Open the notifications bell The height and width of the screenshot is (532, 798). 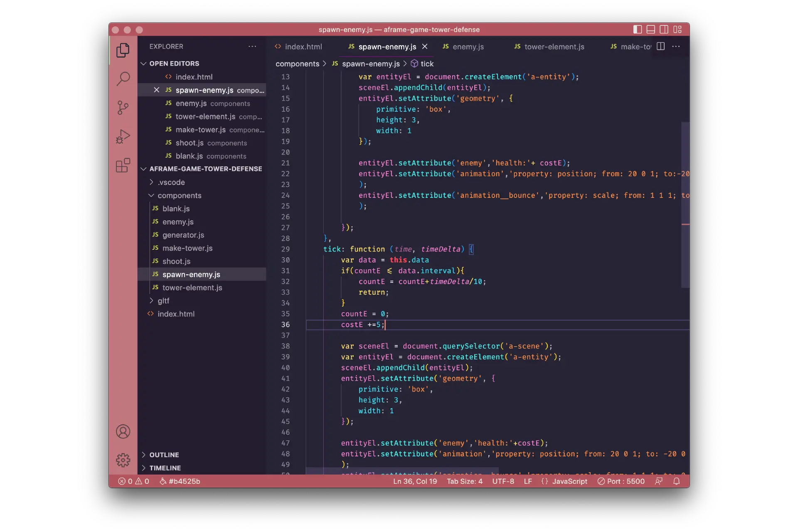coord(676,481)
